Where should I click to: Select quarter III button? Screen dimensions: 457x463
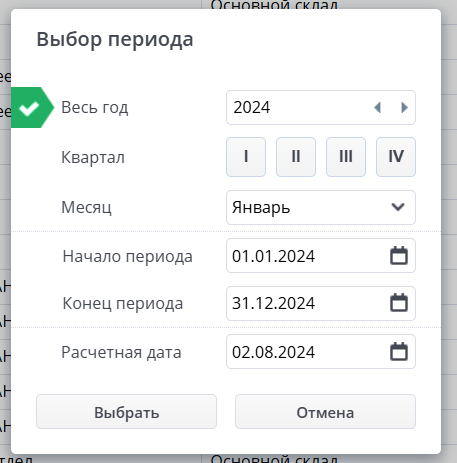pos(346,157)
